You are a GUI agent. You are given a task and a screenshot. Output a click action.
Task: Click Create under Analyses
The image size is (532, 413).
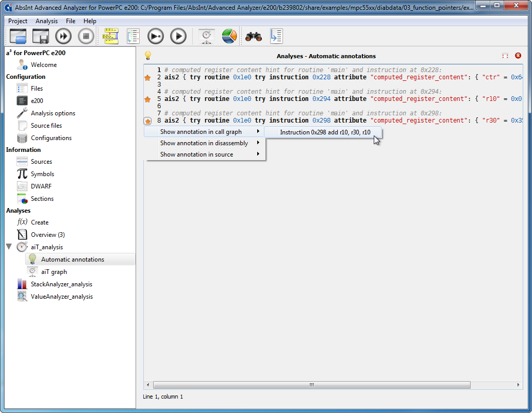[x=40, y=222]
